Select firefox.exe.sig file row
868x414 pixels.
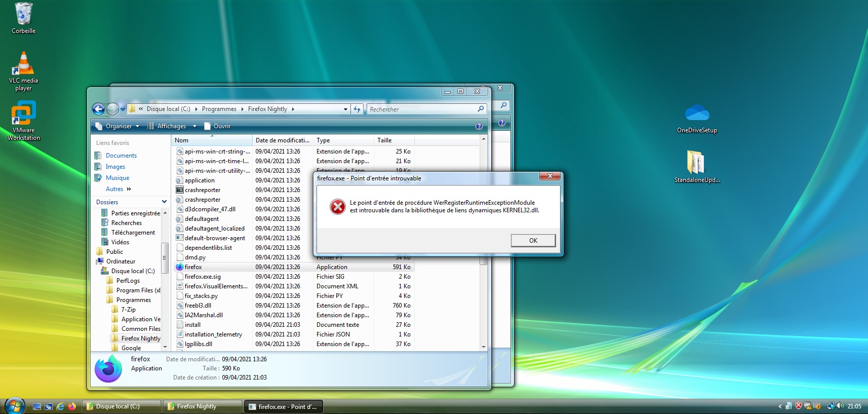tap(294, 277)
